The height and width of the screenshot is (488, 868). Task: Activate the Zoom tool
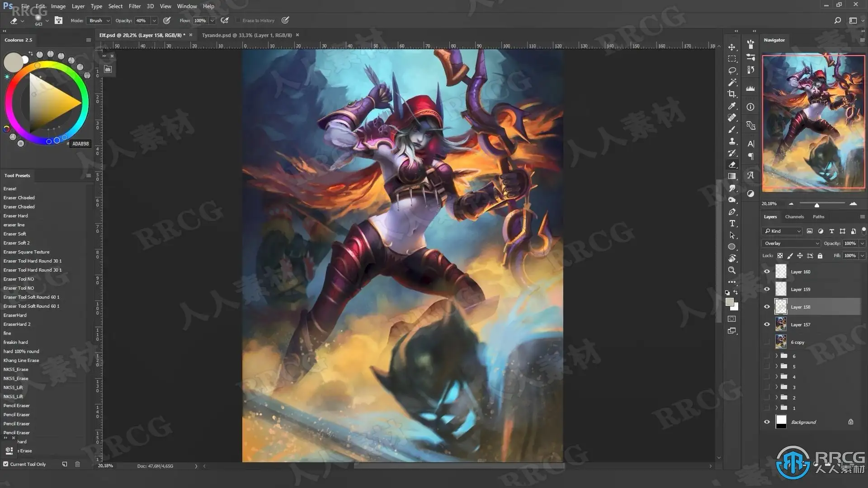(732, 270)
